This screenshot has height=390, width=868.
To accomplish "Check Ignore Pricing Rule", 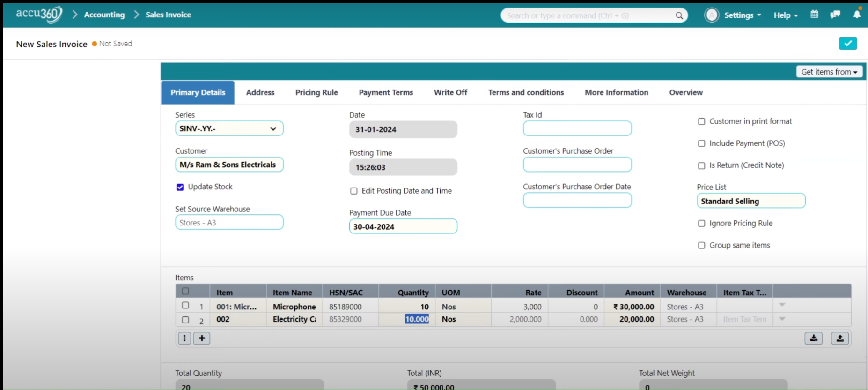I will (x=701, y=224).
